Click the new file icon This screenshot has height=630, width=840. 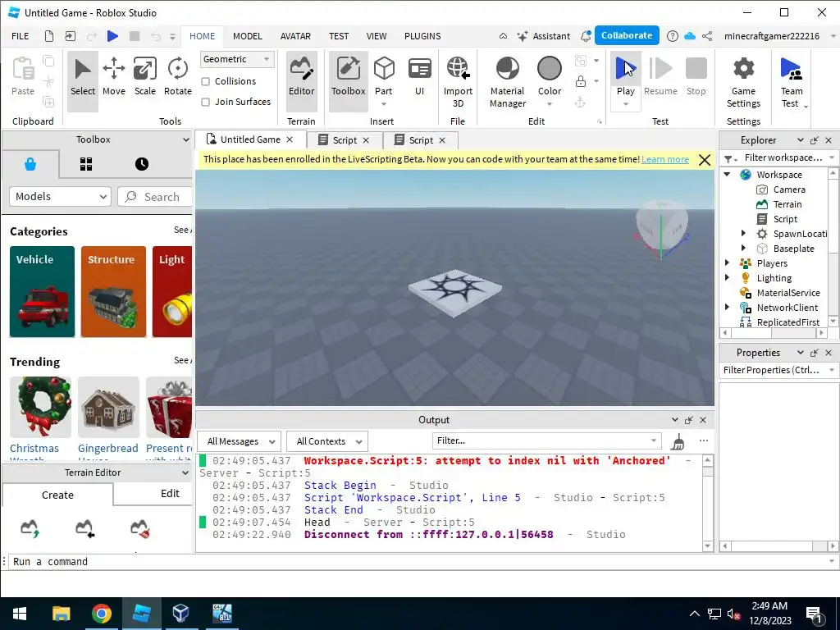click(x=48, y=36)
